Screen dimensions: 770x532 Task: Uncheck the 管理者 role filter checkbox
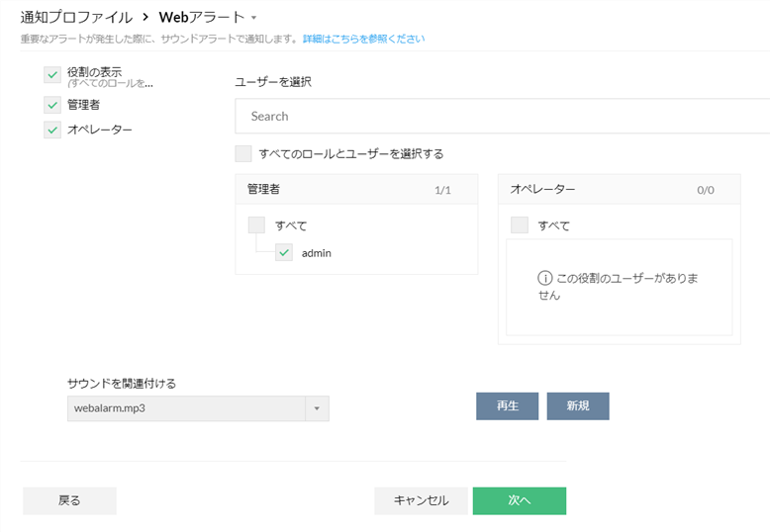coord(52,104)
